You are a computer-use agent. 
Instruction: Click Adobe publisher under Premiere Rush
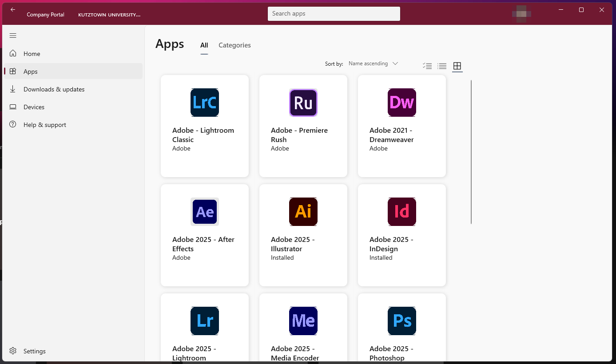(x=280, y=148)
